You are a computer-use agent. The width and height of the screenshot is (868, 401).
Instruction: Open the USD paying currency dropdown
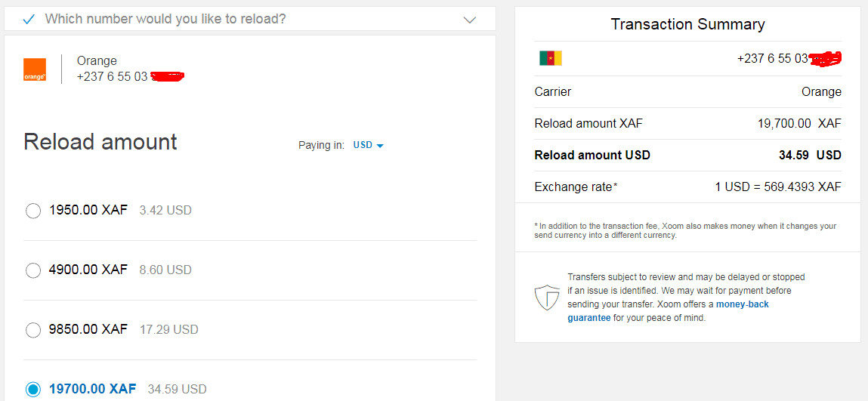[368, 146]
